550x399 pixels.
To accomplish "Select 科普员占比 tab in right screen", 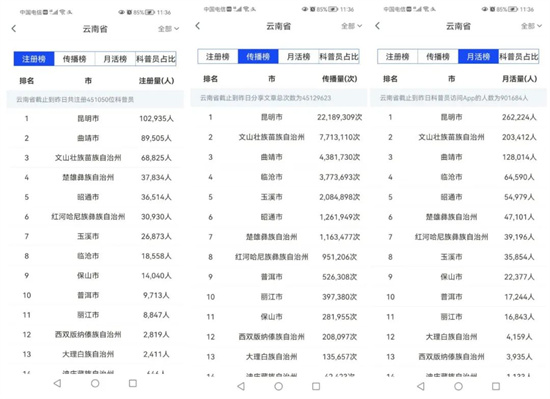I will coord(519,56).
